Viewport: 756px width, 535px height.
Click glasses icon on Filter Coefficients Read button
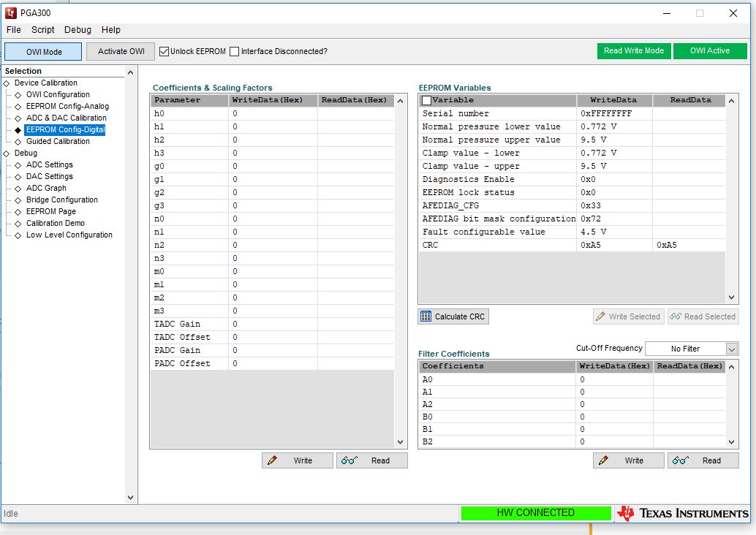680,460
